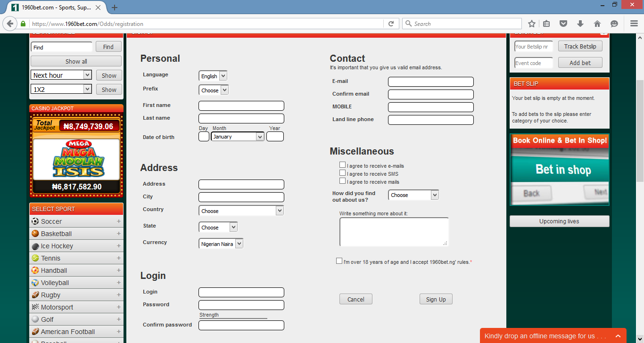Click the smiley chat icon in toolbar
Viewport: 644px width, 343px height.
(x=614, y=24)
